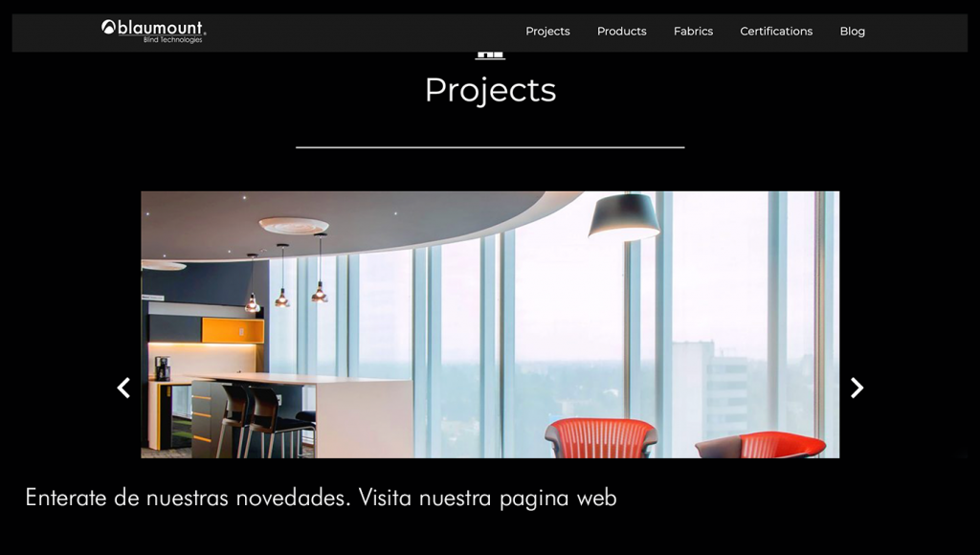This screenshot has height=555, width=980.
Task: Click the large Projects section heading
Action: (x=490, y=91)
